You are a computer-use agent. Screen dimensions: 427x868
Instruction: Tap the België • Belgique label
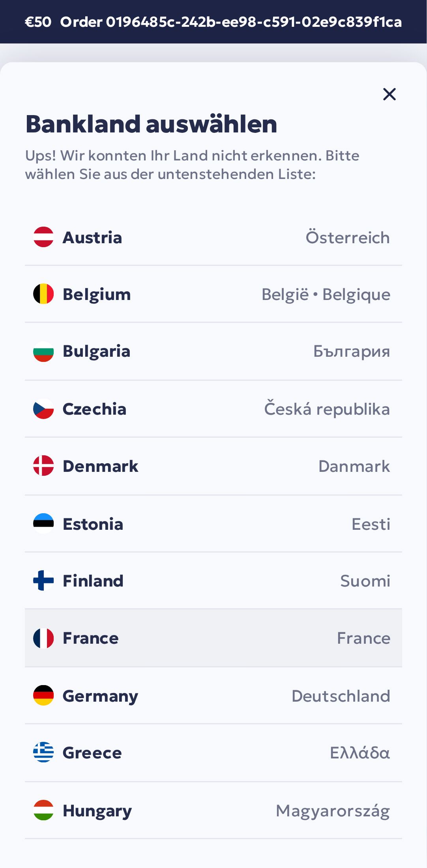click(x=326, y=294)
